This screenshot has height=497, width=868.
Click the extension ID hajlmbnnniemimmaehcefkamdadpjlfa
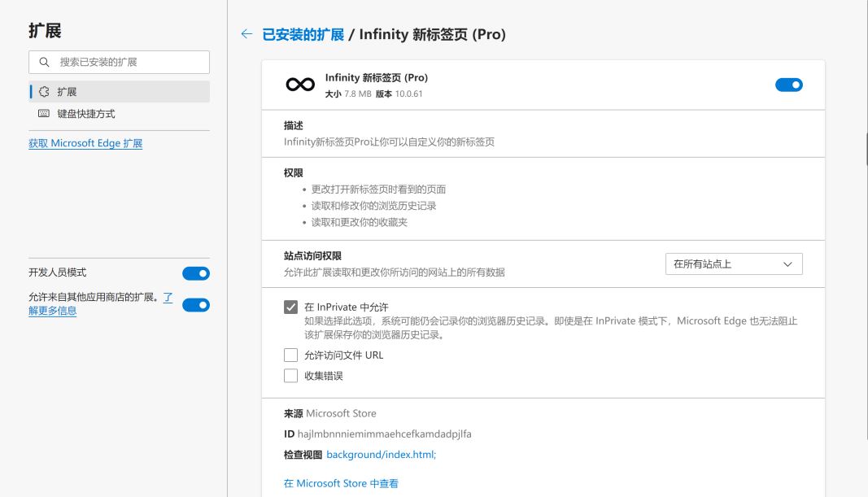pyautogui.click(x=384, y=434)
